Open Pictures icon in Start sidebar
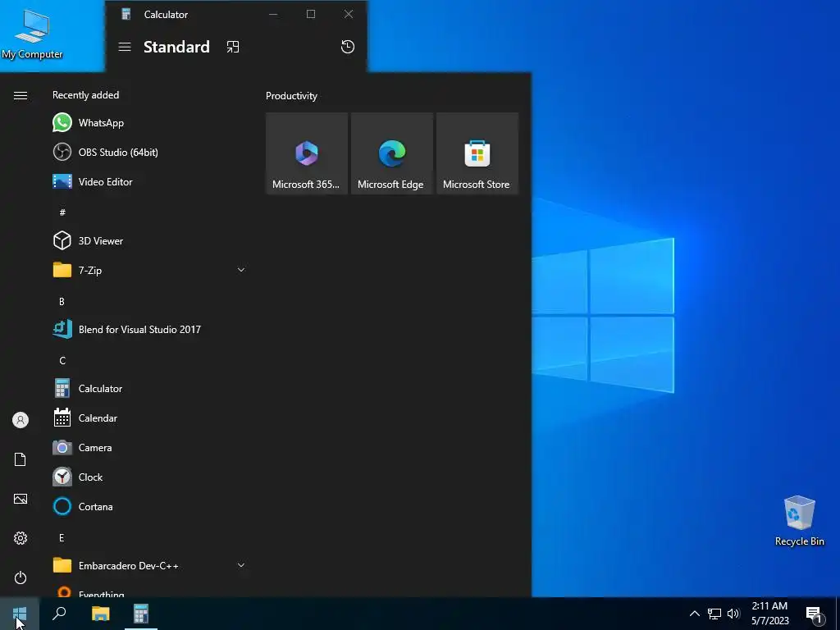Viewport: 840px width, 630px height. click(x=21, y=499)
